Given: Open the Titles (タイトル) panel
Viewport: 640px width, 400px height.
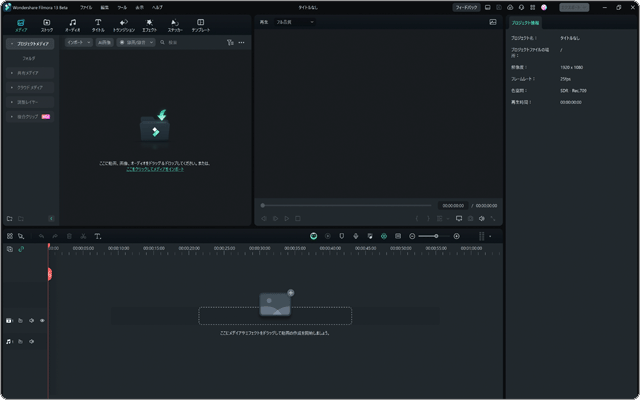Looking at the screenshot, I should coord(98,25).
